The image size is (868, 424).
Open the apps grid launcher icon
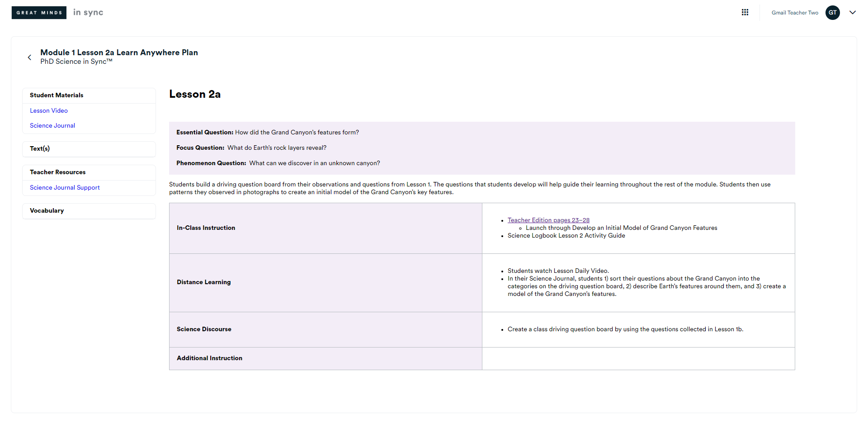click(x=745, y=13)
